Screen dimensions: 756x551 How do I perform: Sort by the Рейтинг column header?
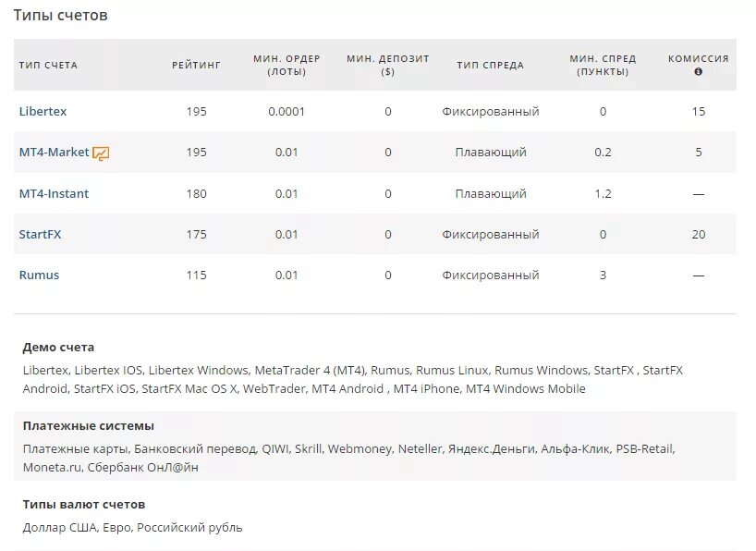[196, 65]
